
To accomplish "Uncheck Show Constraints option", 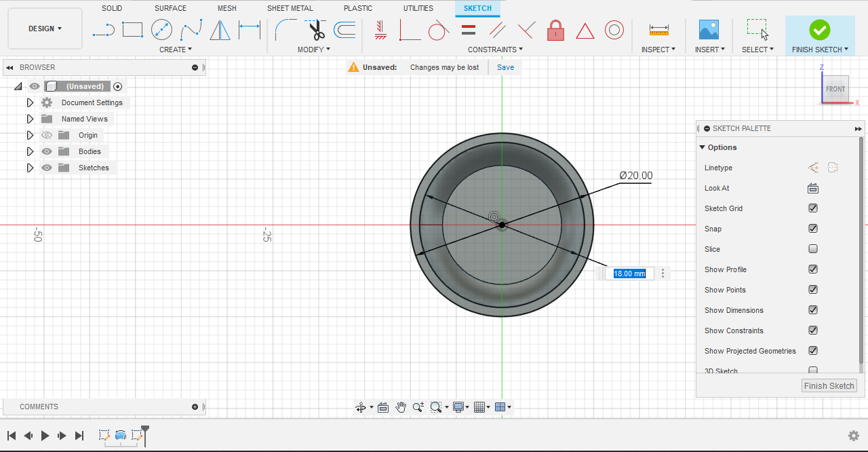I will (x=813, y=331).
